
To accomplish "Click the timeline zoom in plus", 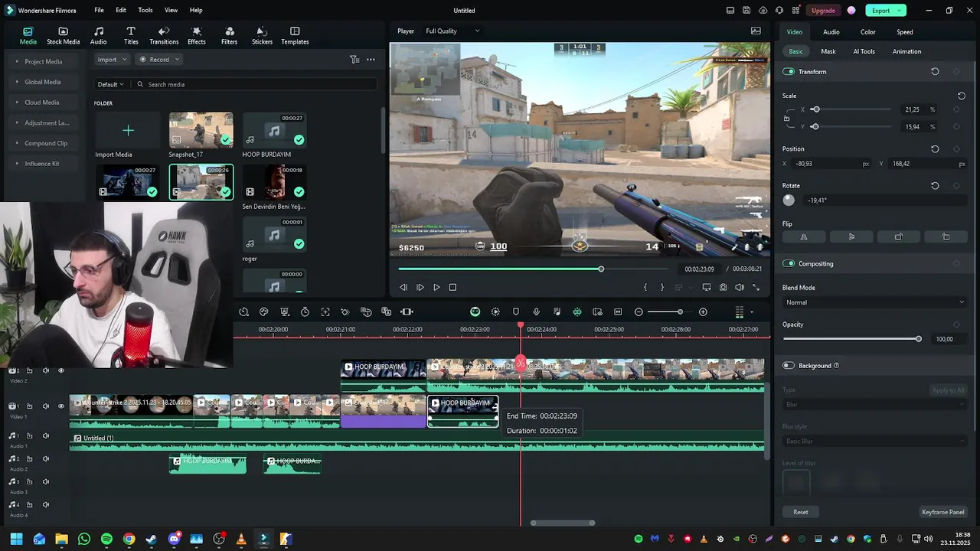I will coord(703,311).
